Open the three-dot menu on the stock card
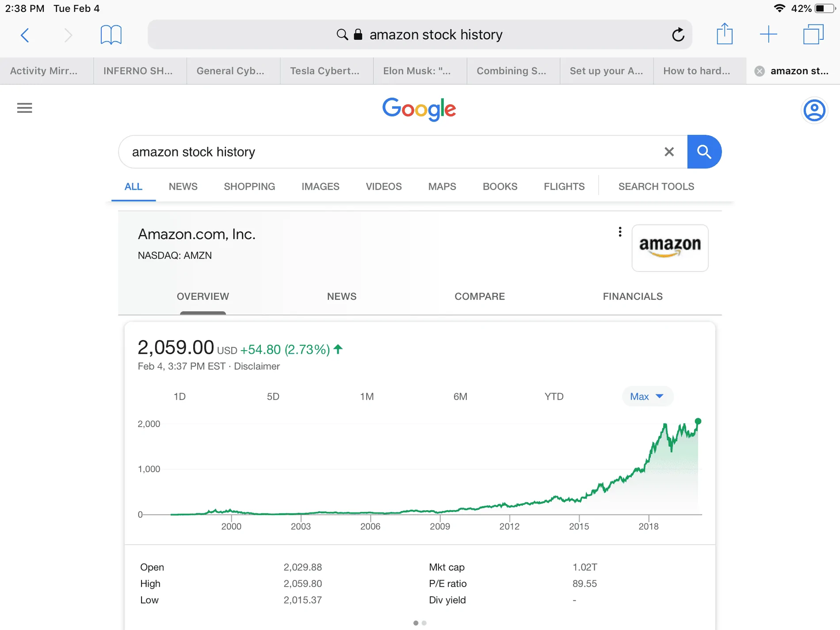The height and width of the screenshot is (630, 840). point(620,231)
